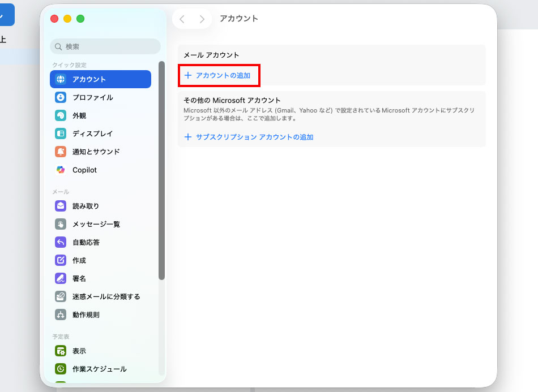Screen dimensions: 538x392
Task: Click サブスクリプション アカウントの追加 link
Action: click(x=255, y=137)
